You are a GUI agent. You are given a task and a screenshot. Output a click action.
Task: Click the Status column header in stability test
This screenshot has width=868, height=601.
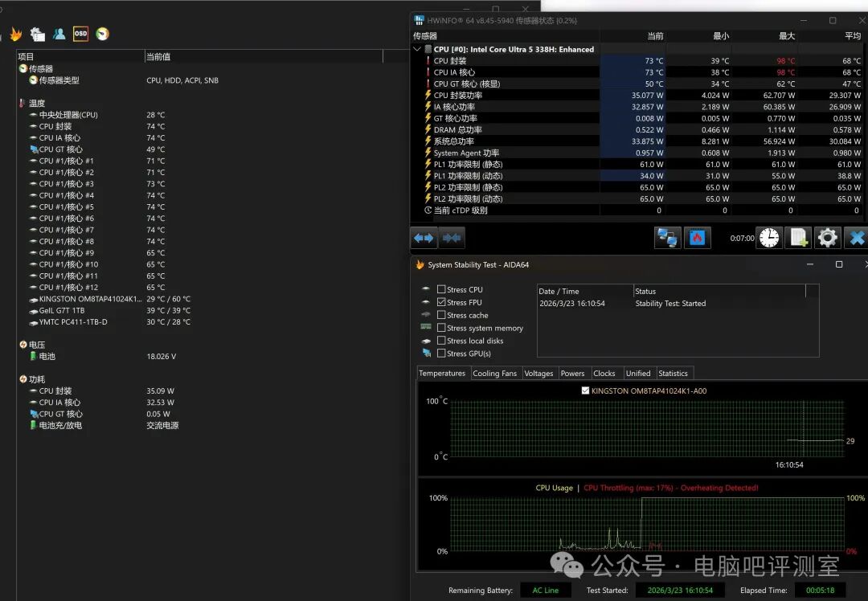coord(719,291)
